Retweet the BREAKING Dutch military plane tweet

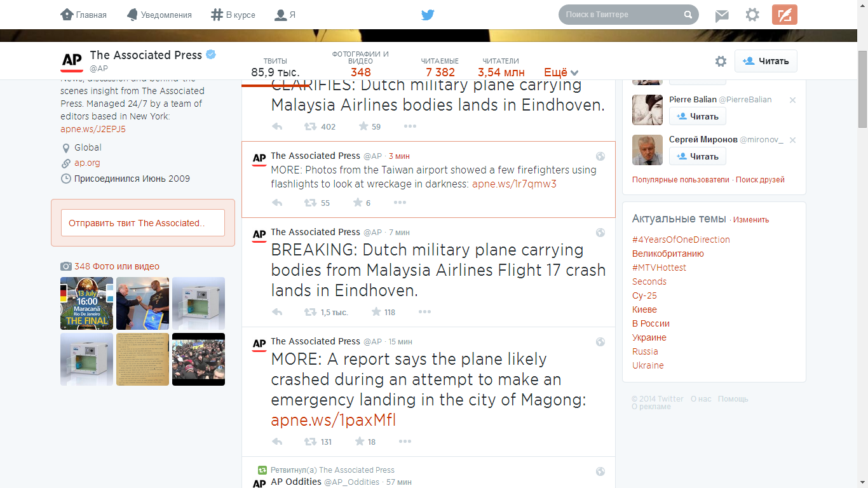pyautogui.click(x=311, y=312)
